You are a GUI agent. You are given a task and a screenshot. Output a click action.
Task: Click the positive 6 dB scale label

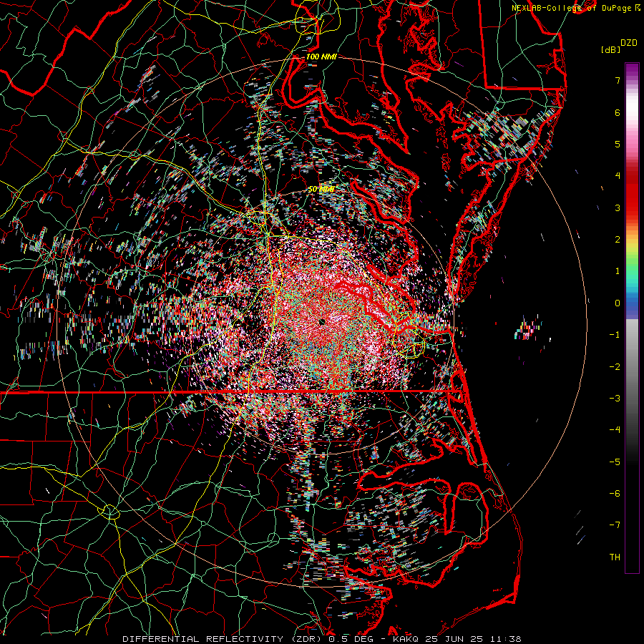pyautogui.click(x=618, y=112)
